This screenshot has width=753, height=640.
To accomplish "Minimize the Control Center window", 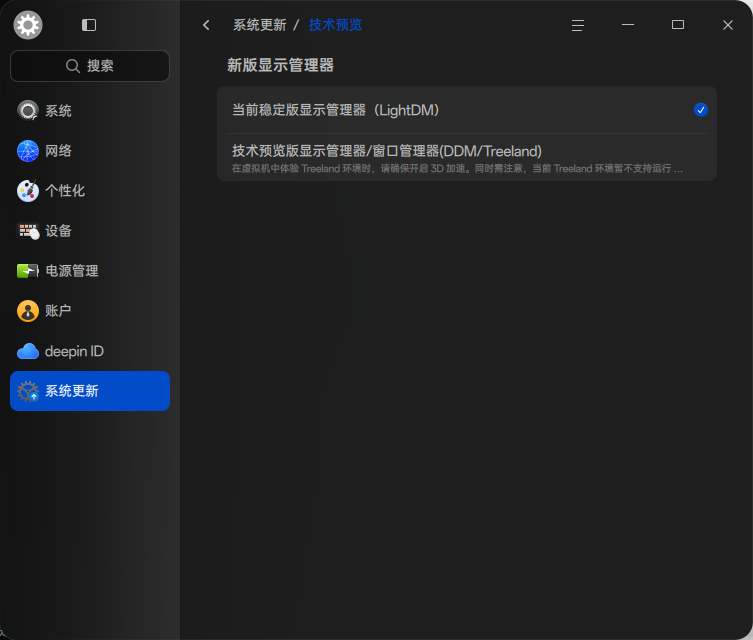I will pyautogui.click(x=628, y=25).
